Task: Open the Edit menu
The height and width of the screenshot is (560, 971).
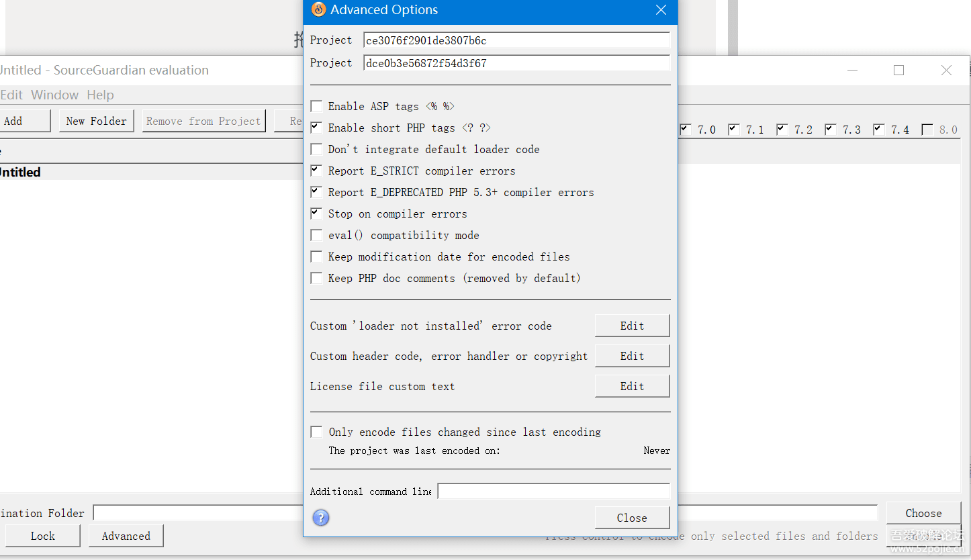Action: 11,95
